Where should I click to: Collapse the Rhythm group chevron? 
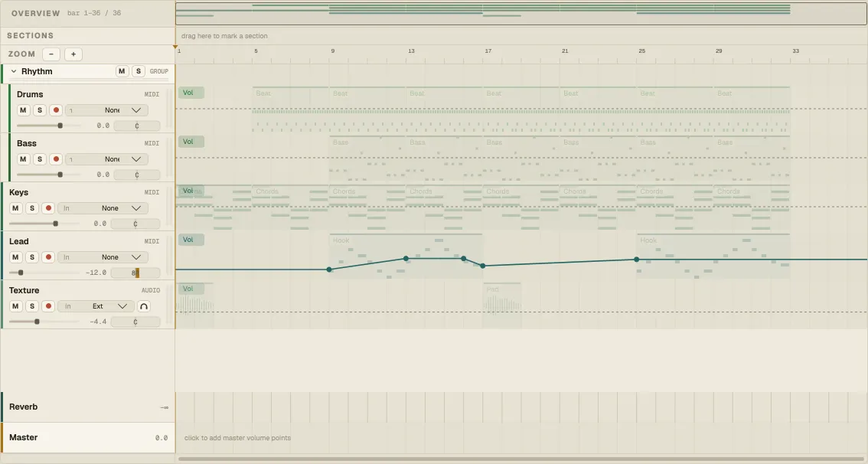(14, 71)
